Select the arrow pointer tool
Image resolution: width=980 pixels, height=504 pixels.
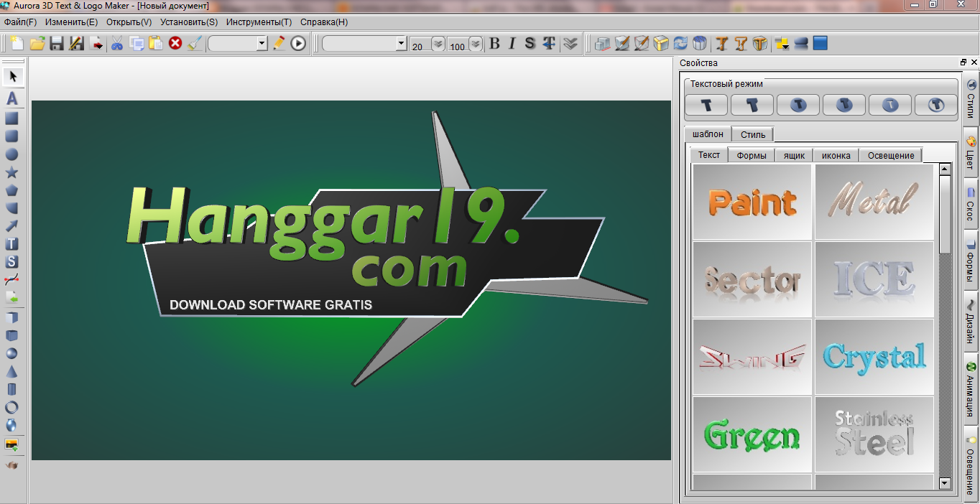click(12, 76)
